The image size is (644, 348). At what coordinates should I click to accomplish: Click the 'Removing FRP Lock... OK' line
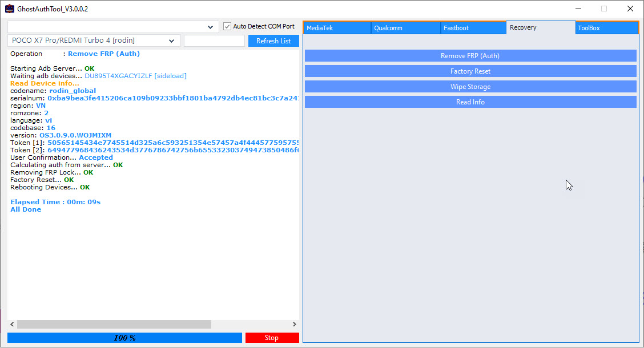(52, 172)
